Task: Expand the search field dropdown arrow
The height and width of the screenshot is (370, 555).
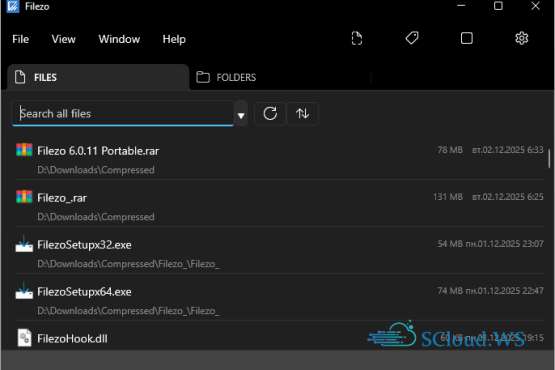Action: point(241,115)
